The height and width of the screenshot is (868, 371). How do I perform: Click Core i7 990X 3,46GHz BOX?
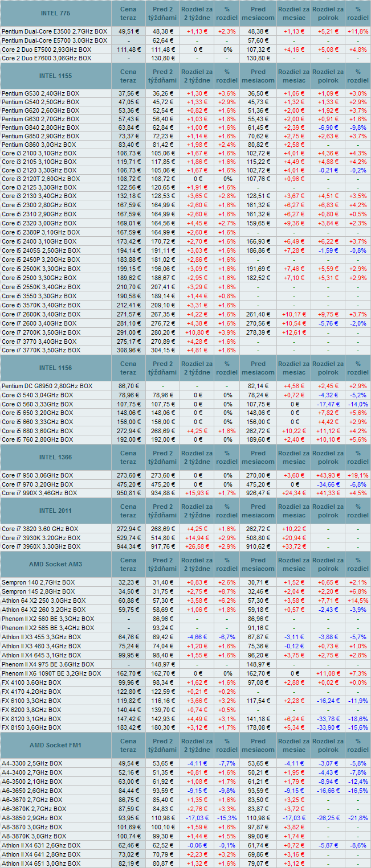39,493
